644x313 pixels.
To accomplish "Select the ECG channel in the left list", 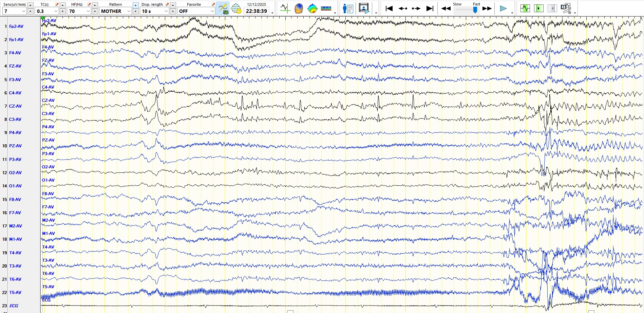I will click(x=14, y=306).
